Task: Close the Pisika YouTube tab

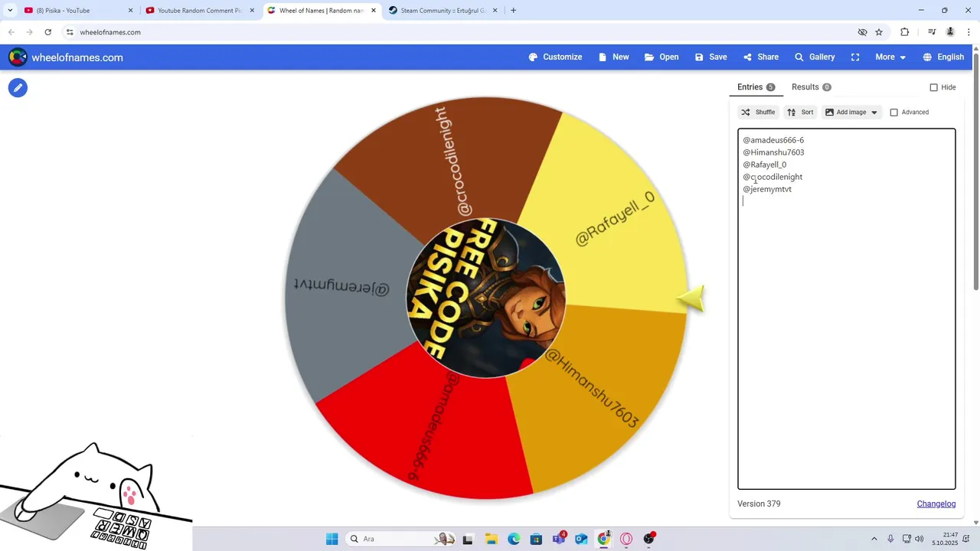Action: [x=130, y=11]
